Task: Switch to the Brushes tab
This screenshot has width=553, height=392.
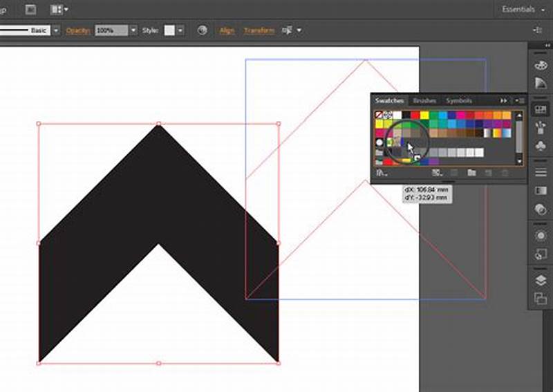Action: pyautogui.click(x=424, y=101)
